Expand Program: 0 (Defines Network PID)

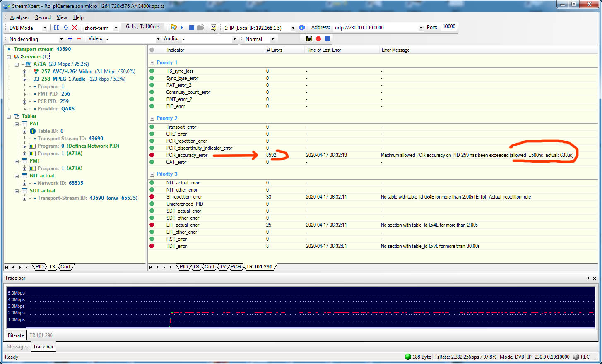click(x=24, y=146)
